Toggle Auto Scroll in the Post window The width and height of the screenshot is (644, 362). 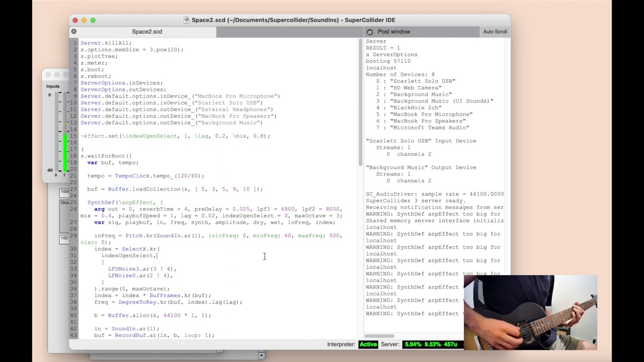495,32
